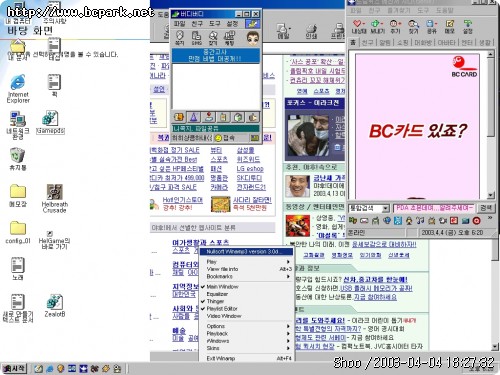Expand the Bookmarks submenu in Winamp menu

click(x=247, y=276)
